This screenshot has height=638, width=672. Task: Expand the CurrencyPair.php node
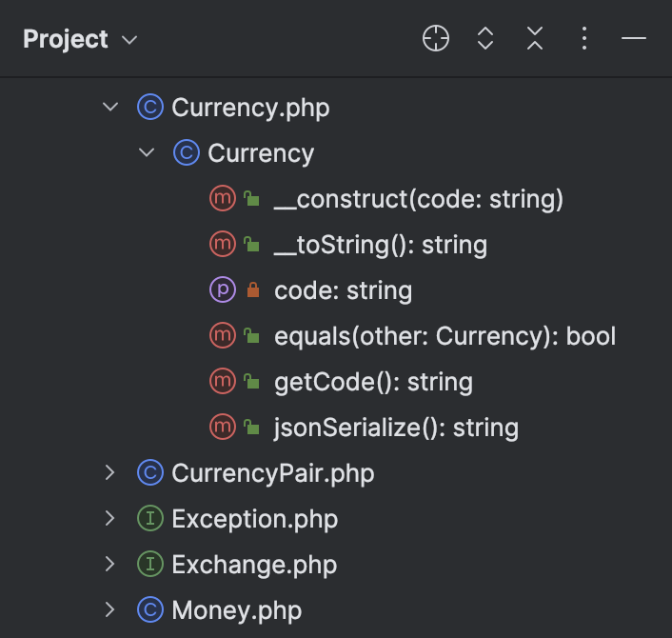pyautogui.click(x=110, y=473)
